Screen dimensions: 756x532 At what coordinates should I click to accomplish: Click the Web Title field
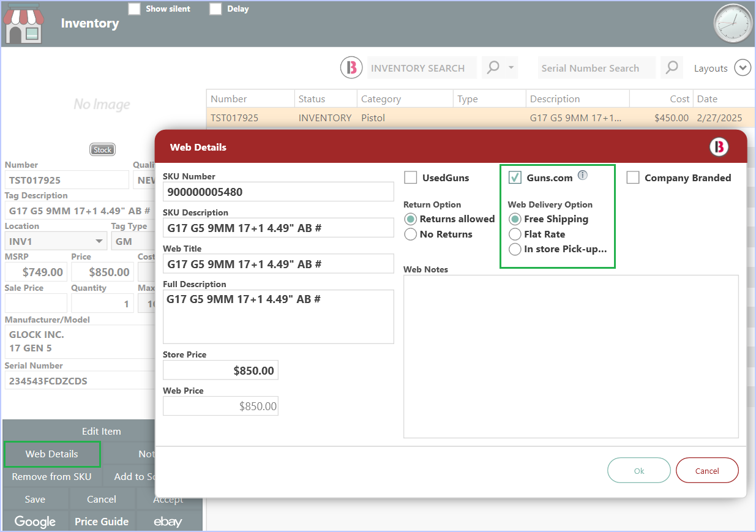279,264
